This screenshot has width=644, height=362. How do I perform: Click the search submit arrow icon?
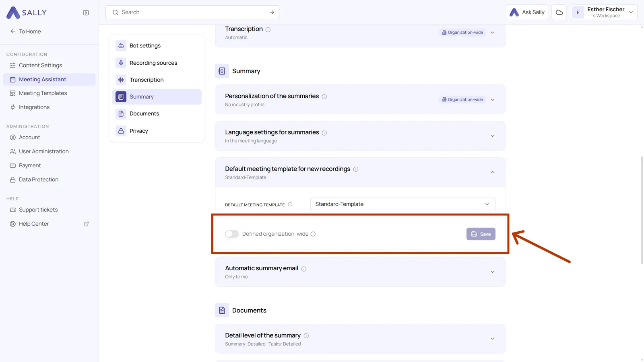click(272, 12)
